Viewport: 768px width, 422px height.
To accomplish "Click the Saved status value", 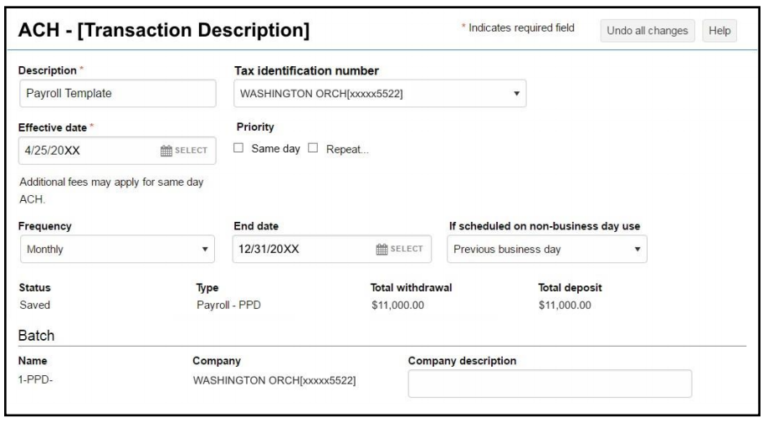I will point(35,304).
